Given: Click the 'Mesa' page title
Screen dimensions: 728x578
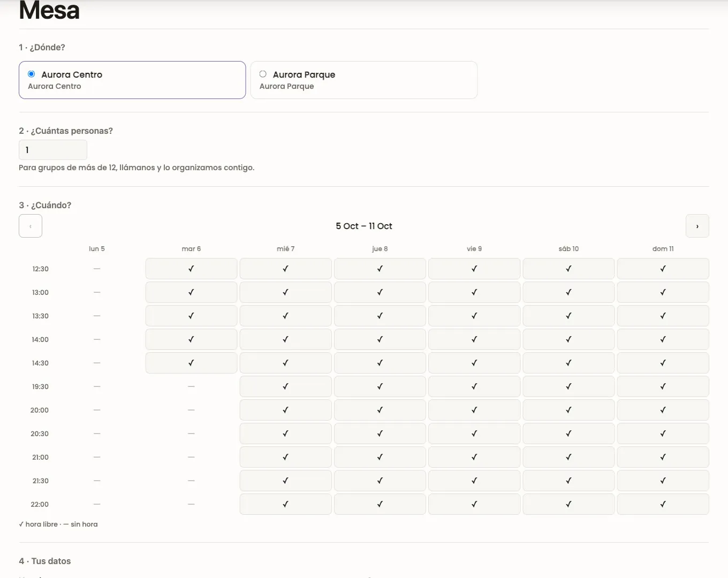Looking at the screenshot, I should click(x=49, y=11).
